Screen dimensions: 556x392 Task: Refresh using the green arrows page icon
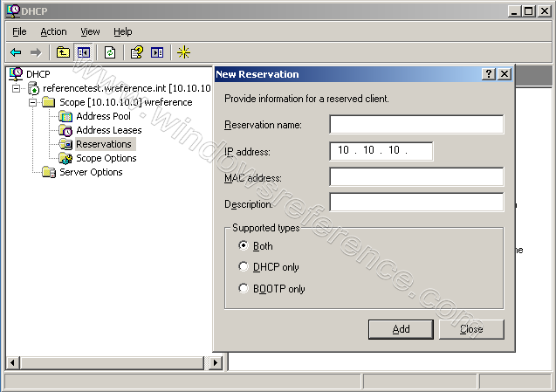click(110, 52)
